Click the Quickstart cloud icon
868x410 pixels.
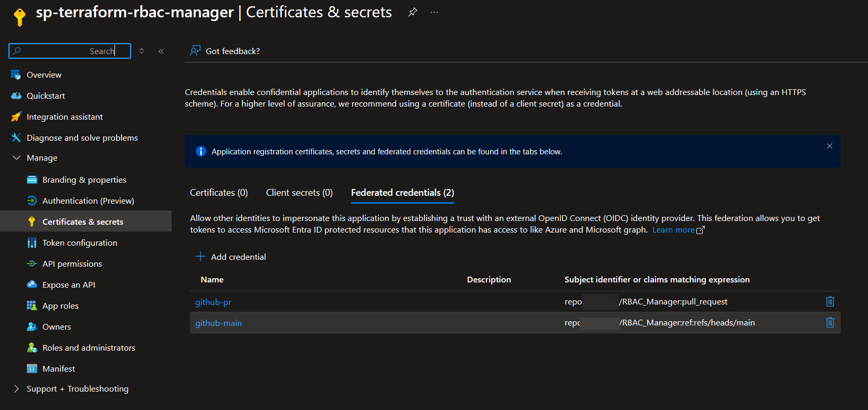pyautogui.click(x=16, y=96)
